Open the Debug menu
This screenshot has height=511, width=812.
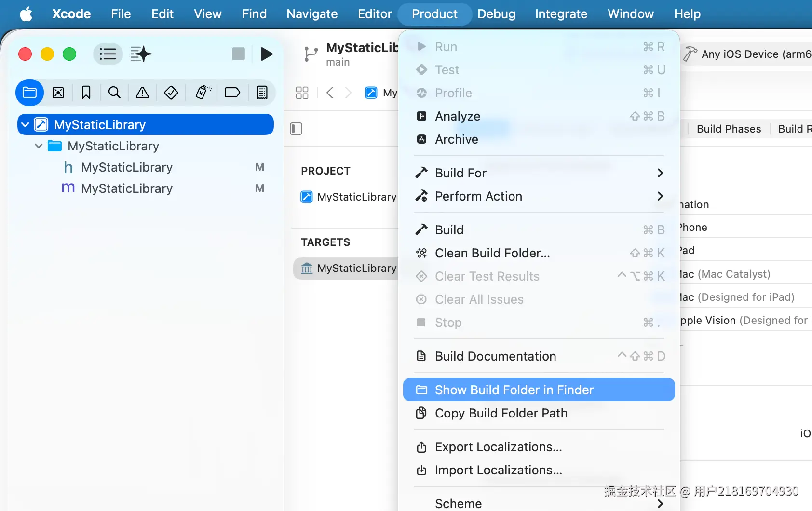click(x=496, y=14)
